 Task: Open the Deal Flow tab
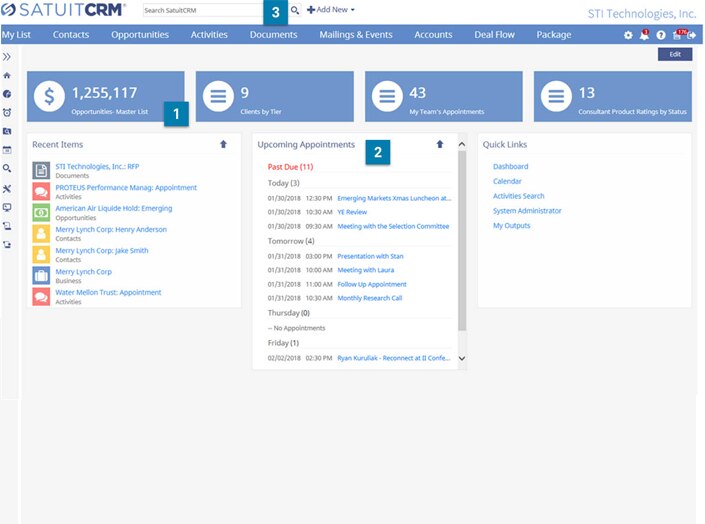[494, 35]
